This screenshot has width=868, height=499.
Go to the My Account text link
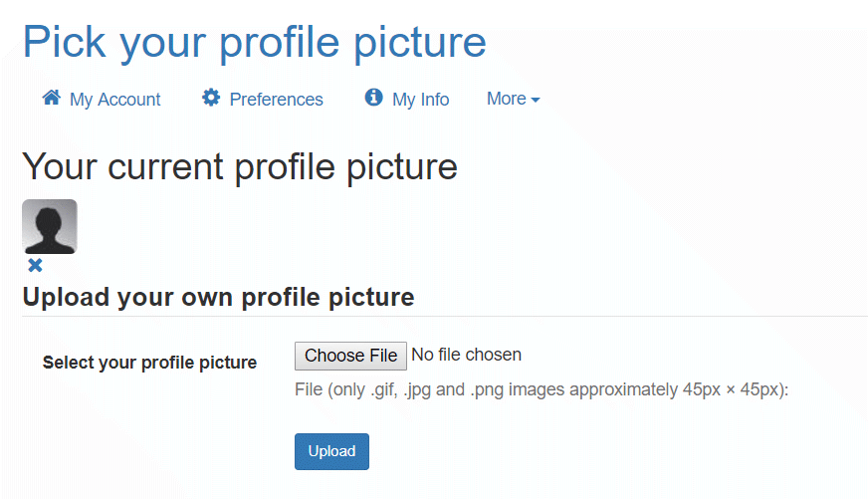(114, 100)
